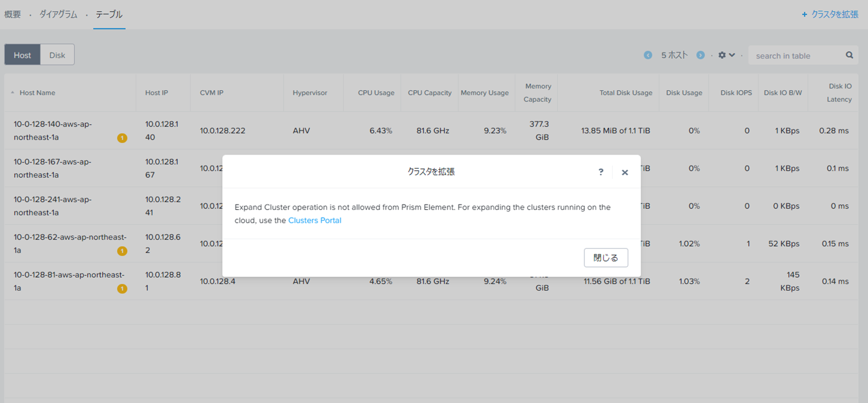Sort by Host IP column header
The width and height of the screenshot is (868, 403).
coord(157,93)
